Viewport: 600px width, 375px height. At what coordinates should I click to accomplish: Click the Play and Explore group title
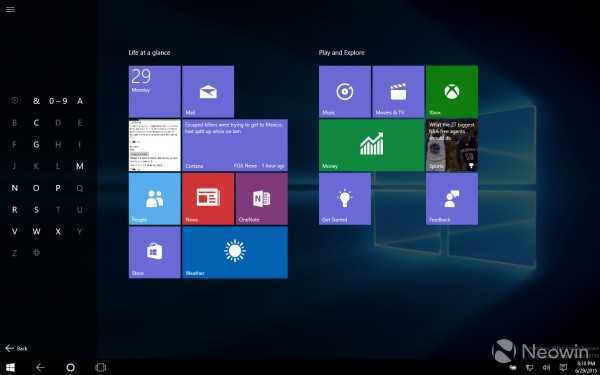tap(342, 53)
